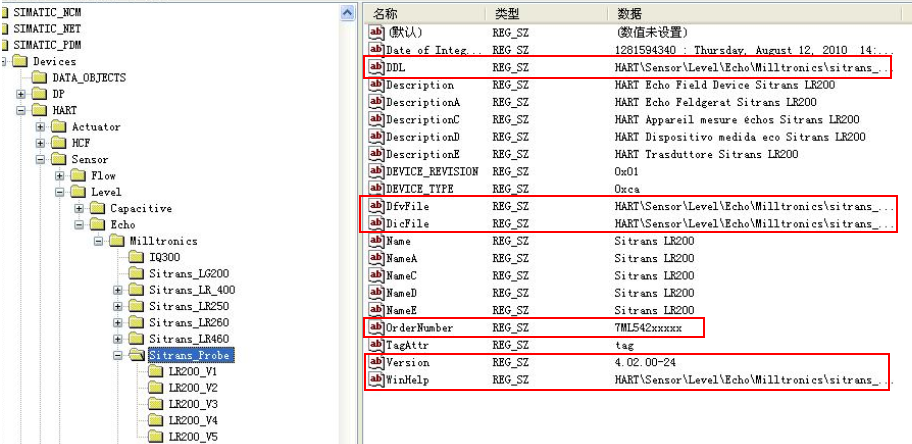Click the ab icon beside Date of Integ...
Image resolution: width=912 pixels, height=444 pixels.
[x=377, y=50]
